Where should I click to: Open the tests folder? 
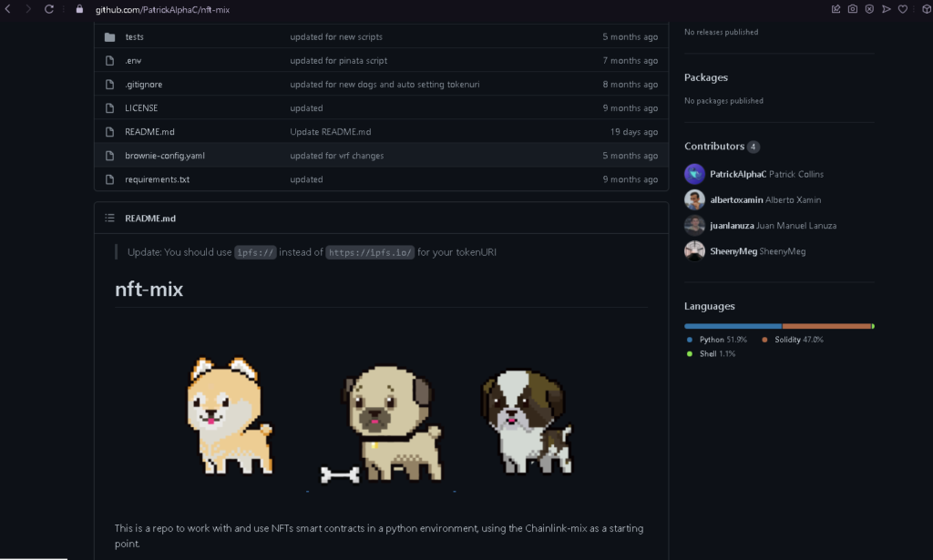pos(135,36)
